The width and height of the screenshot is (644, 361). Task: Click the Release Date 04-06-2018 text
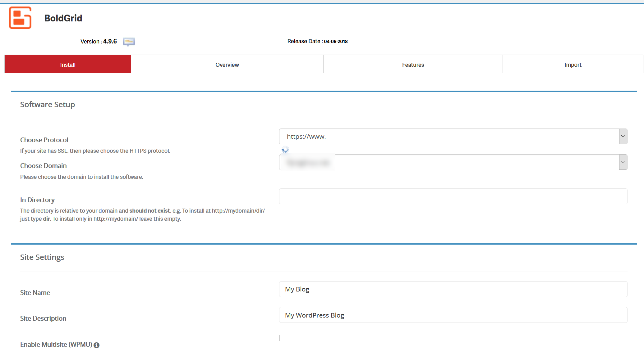point(317,41)
